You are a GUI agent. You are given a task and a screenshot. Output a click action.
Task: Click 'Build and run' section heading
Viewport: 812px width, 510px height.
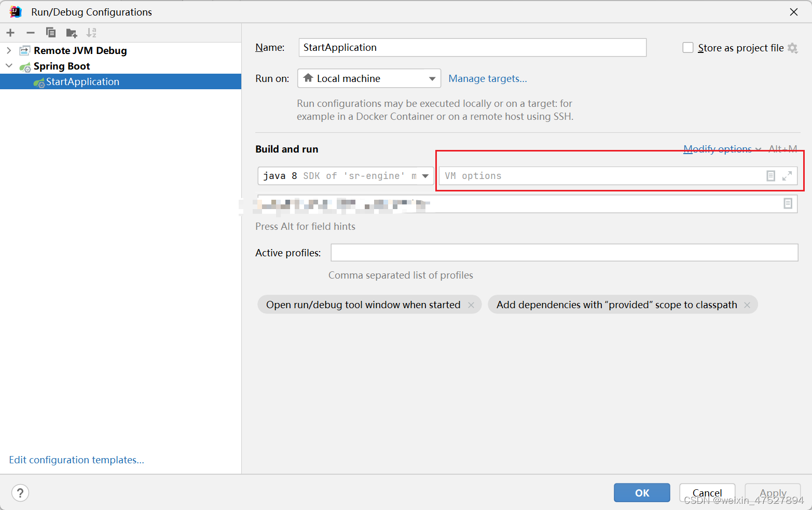(287, 149)
